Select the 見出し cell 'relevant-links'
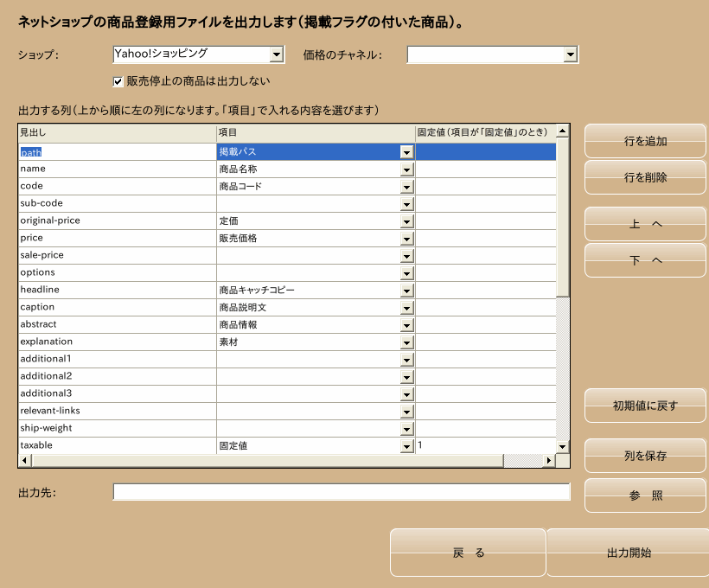709x588 pixels. pyautogui.click(x=118, y=411)
